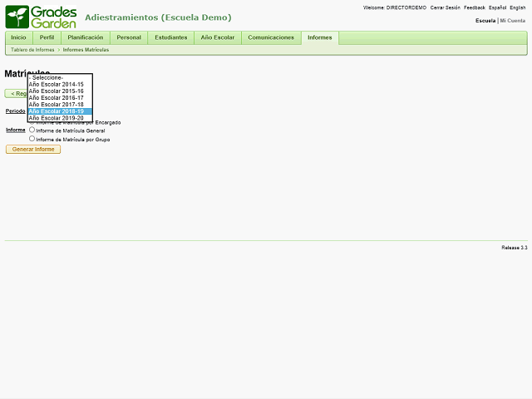Image resolution: width=532 pixels, height=399 pixels.
Task: Open the Mi Cuenta link
Action: point(512,20)
